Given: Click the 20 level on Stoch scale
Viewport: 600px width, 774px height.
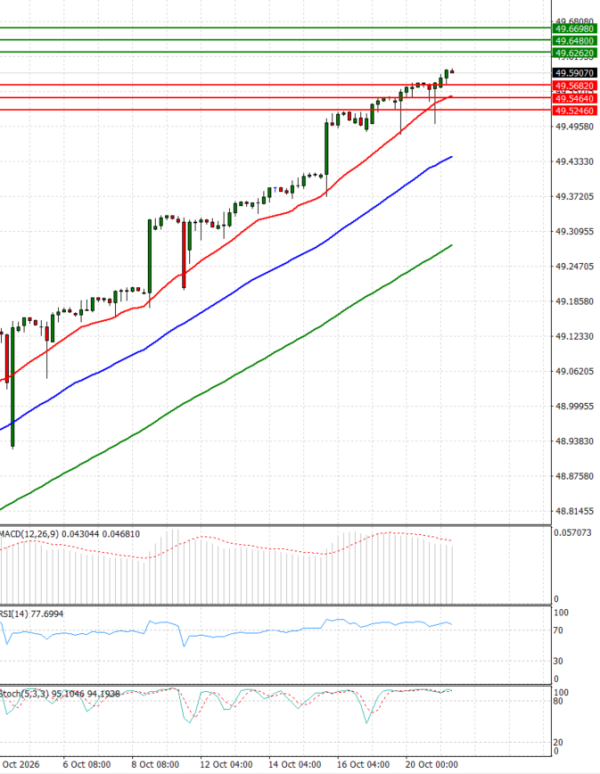Looking at the screenshot, I should pyautogui.click(x=558, y=742).
